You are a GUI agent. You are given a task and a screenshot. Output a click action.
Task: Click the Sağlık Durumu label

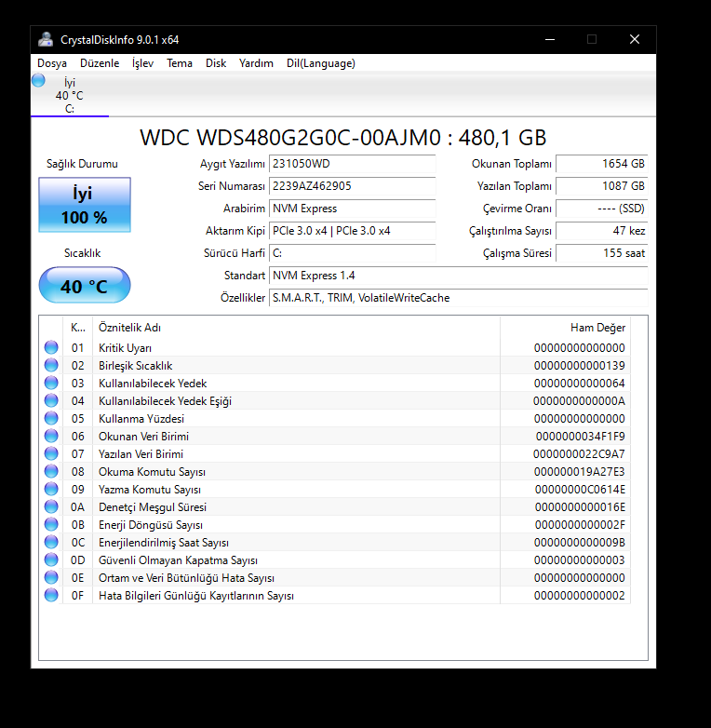(82, 164)
